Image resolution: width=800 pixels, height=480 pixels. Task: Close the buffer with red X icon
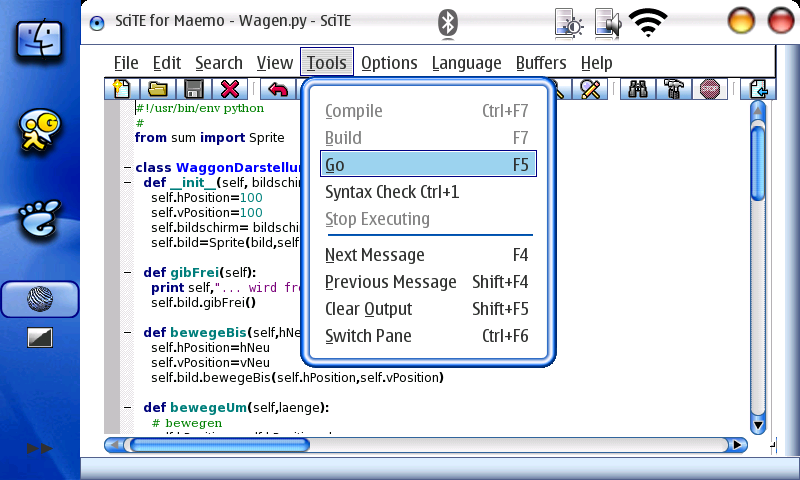[230, 89]
